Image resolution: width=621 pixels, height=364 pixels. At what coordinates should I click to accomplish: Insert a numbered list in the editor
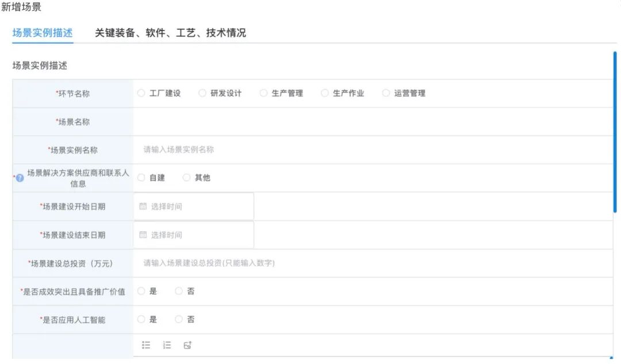[167, 346]
